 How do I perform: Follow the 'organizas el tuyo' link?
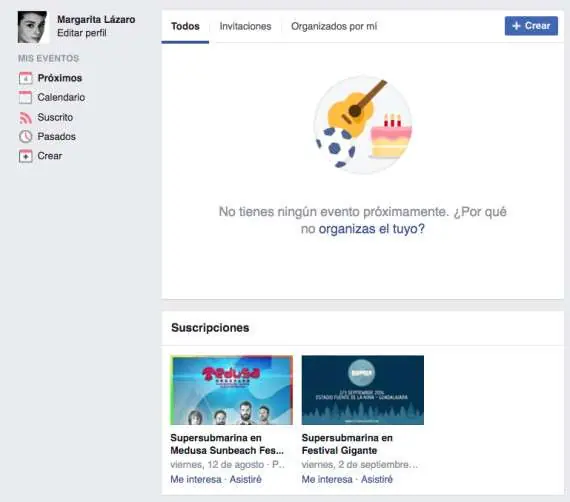point(372,229)
